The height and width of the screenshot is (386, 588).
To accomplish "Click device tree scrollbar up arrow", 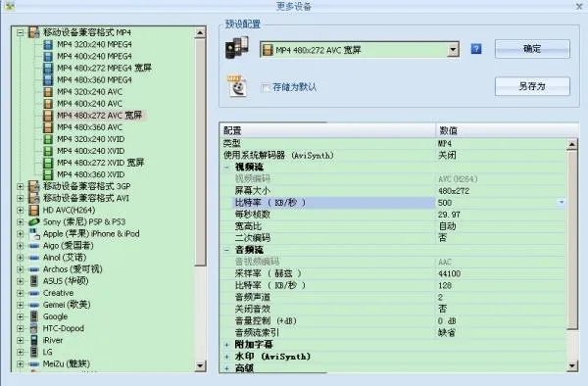I will (200, 33).
